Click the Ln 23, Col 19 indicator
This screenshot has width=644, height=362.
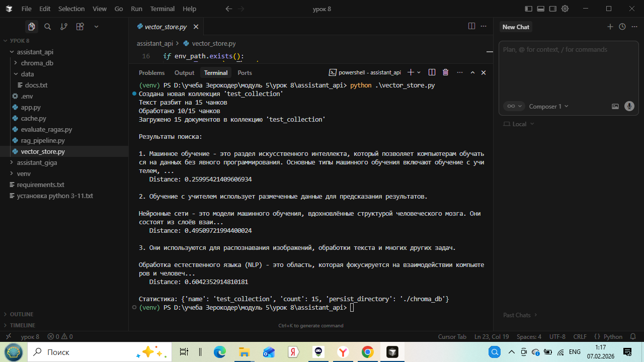(x=492, y=336)
